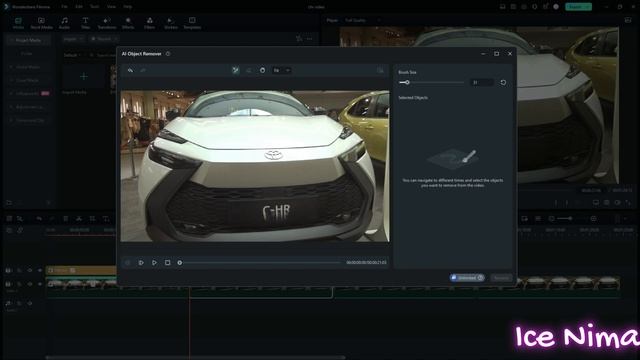Open the Tools menu in Filmora
The height and width of the screenshot is (360, 640).
click(94, 7)
